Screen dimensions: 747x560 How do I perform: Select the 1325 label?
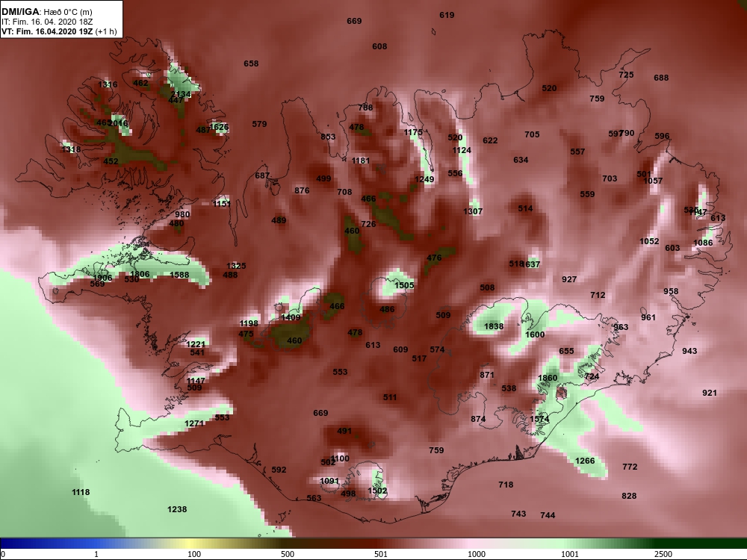click(236, 267)
